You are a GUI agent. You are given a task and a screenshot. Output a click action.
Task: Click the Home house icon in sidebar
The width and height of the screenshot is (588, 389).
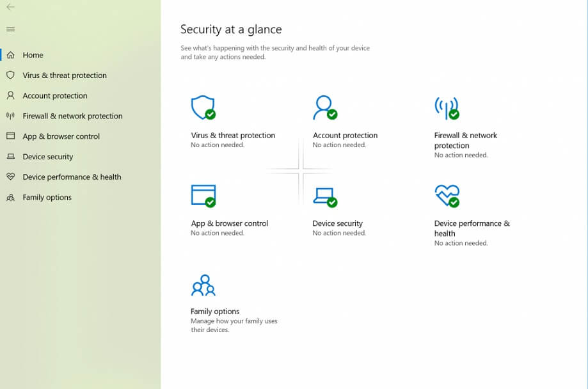(10, 55)
